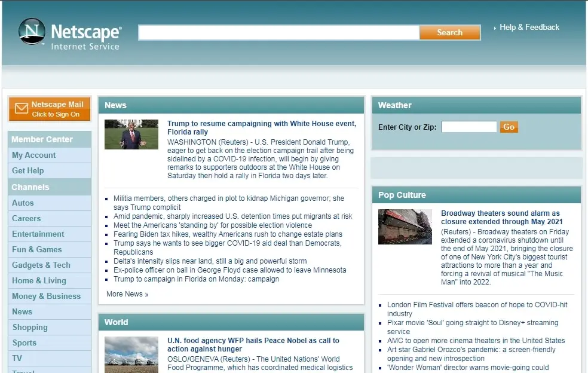Viewport: 588px width, 373px height.
Task: Open the Trump campaign news thumbnail
Action: click(x=131, y=134)
